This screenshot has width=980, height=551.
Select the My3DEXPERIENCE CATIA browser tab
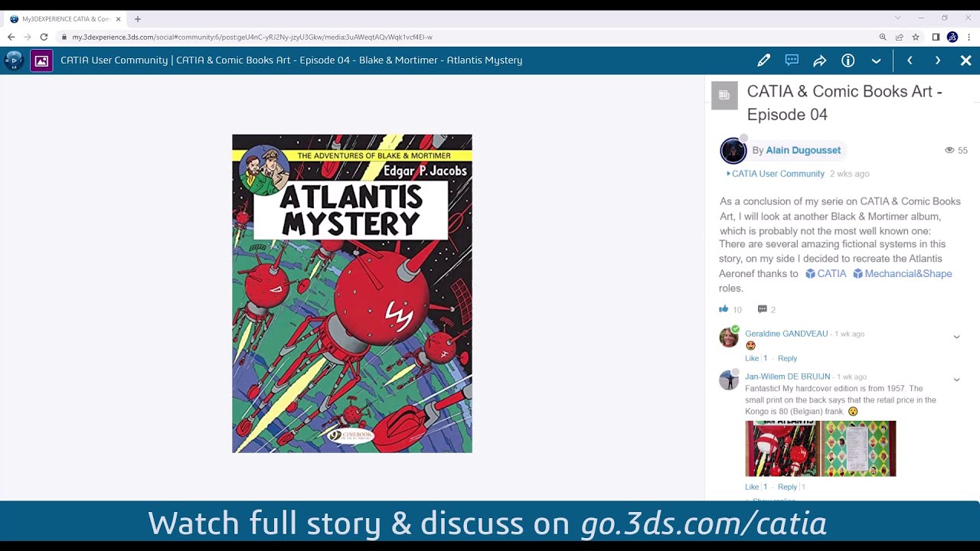pyautogui.click(x=65, y=19)
